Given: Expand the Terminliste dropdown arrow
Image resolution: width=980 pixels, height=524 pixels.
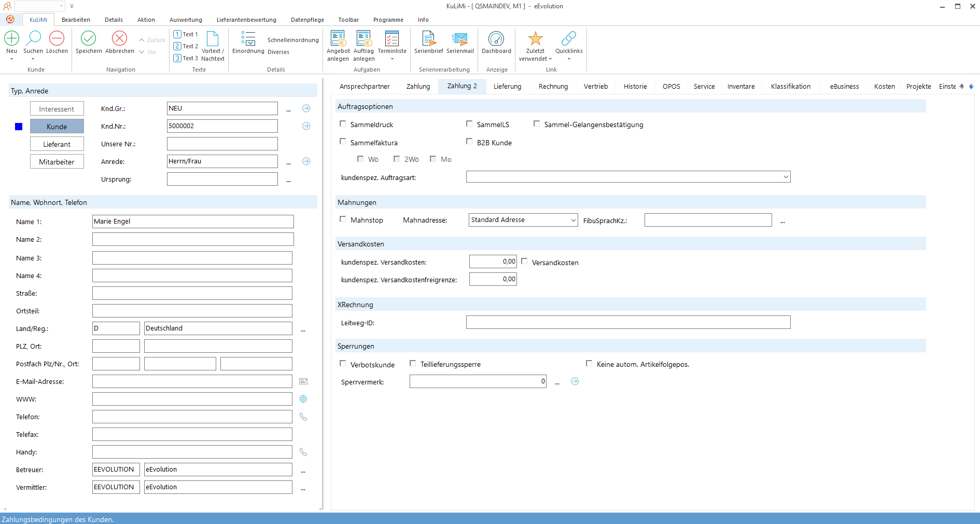Looking at the screenshot, I should [x=392, y=59].
